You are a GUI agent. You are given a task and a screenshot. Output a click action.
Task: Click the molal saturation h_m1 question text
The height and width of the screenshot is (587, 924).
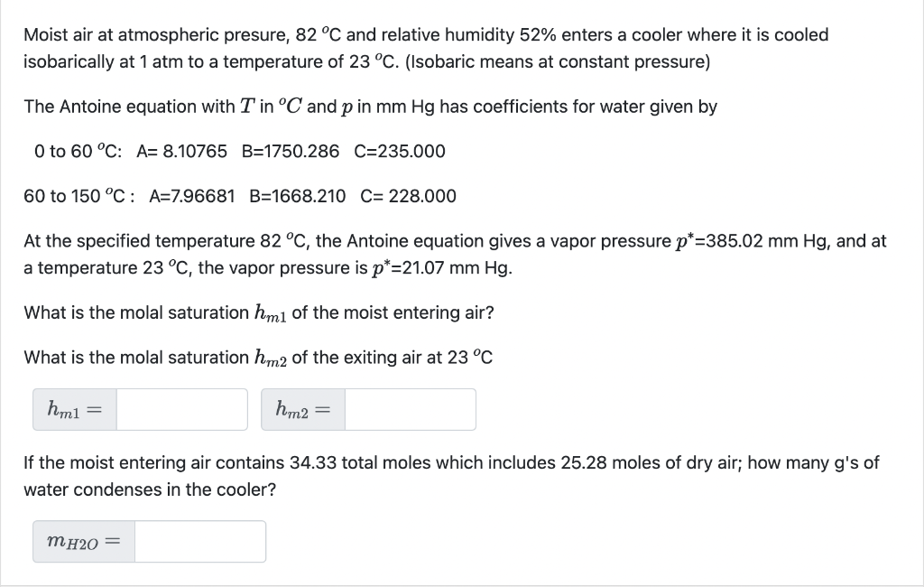pos(257,312)
